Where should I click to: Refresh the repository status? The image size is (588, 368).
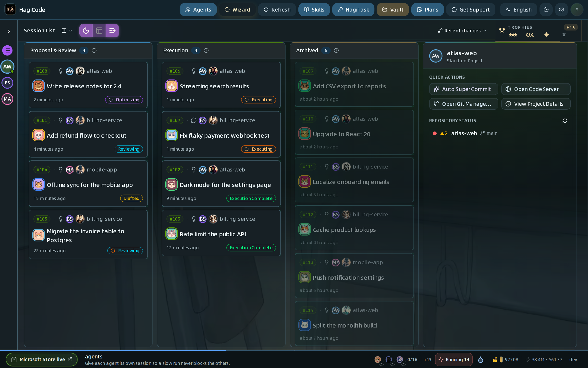point(565,121)
